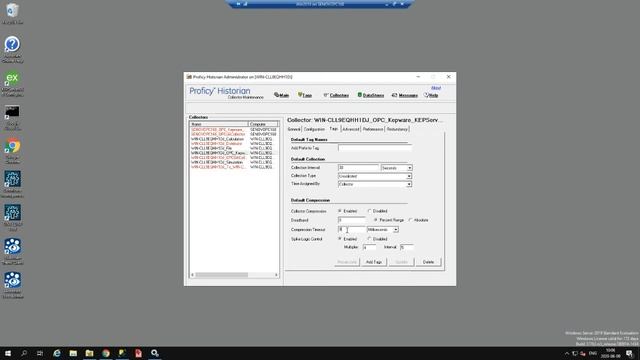Click the Compression Timeout value field
Viewport: 640px width, 360px height.
[x=352, y=229]
